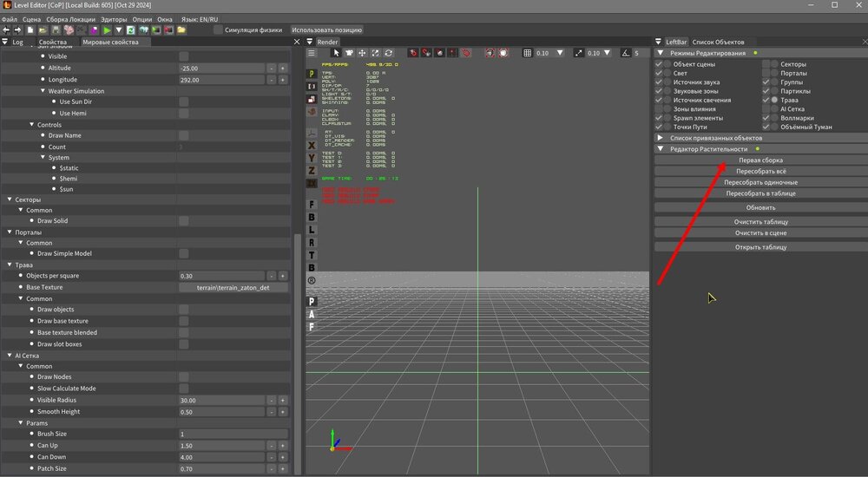Click the X axis constraint icon
The image size is (868, 477).
tap(312, 145)
